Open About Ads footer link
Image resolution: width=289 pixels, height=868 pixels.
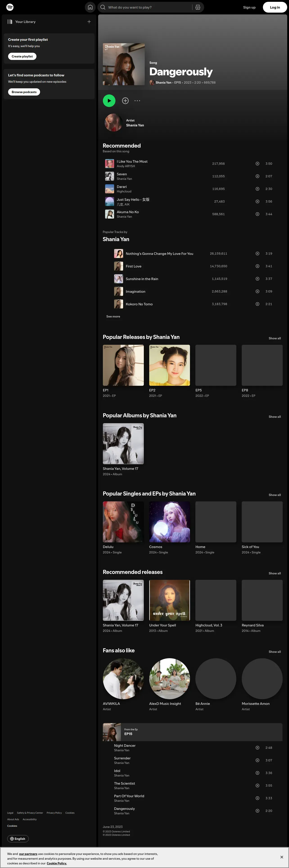[x=13, y=819]
